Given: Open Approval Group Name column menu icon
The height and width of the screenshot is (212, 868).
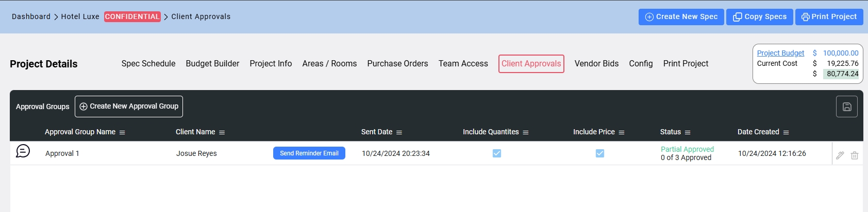Looking at the screenshot, I should 122,132.
